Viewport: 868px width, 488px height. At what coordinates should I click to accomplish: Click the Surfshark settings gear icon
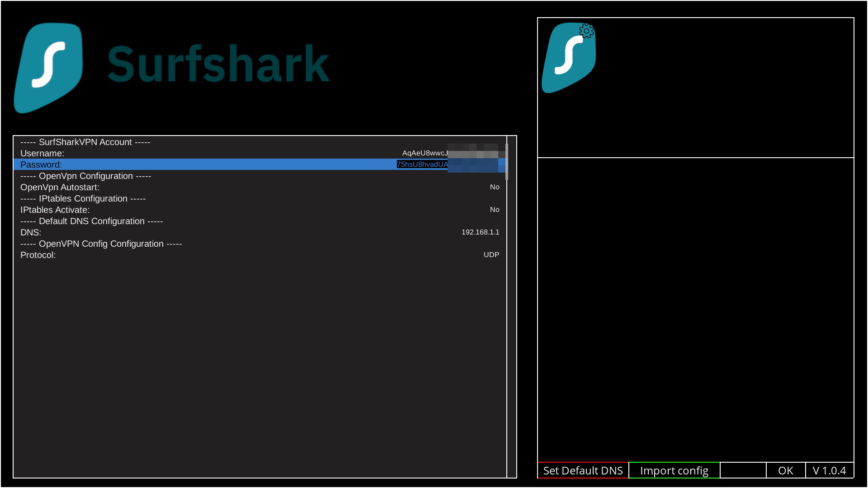(586, 31)
